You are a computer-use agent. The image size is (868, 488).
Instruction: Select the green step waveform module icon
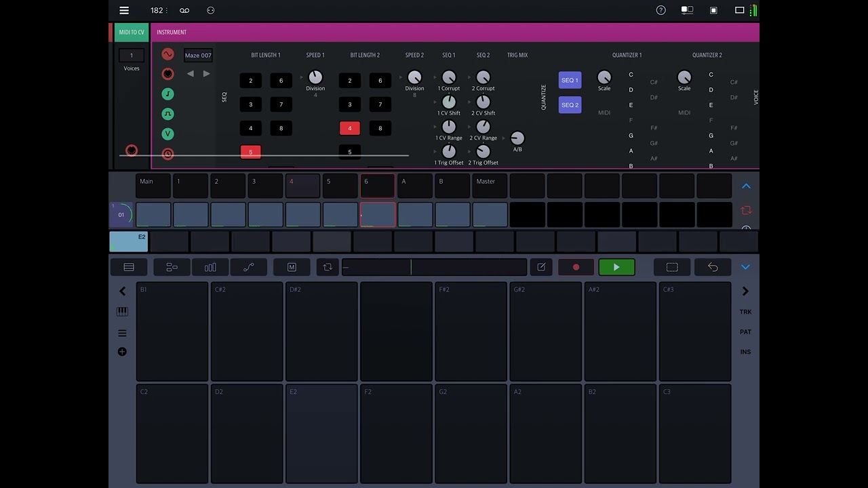pyautogui.click(x=167, y=94)
